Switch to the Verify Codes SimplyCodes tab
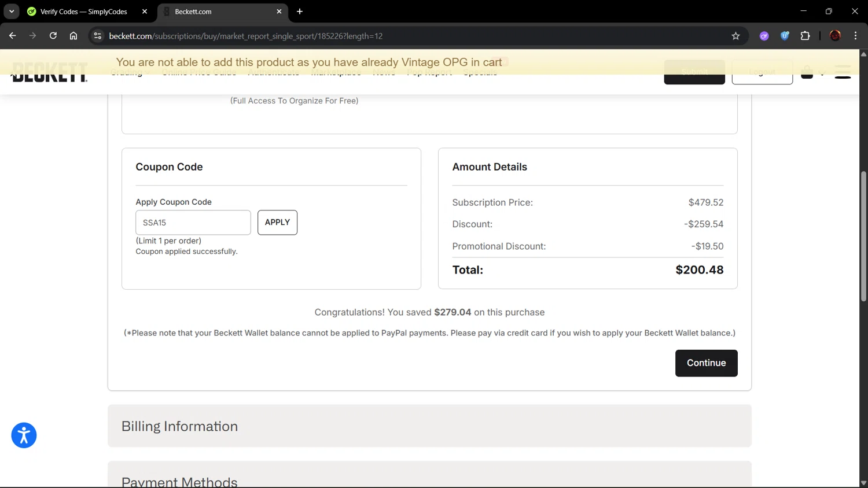 coord(84,12)
